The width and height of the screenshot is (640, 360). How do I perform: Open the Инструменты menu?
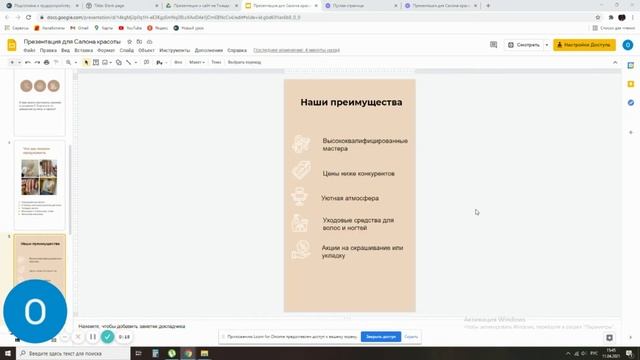[175, 50]
